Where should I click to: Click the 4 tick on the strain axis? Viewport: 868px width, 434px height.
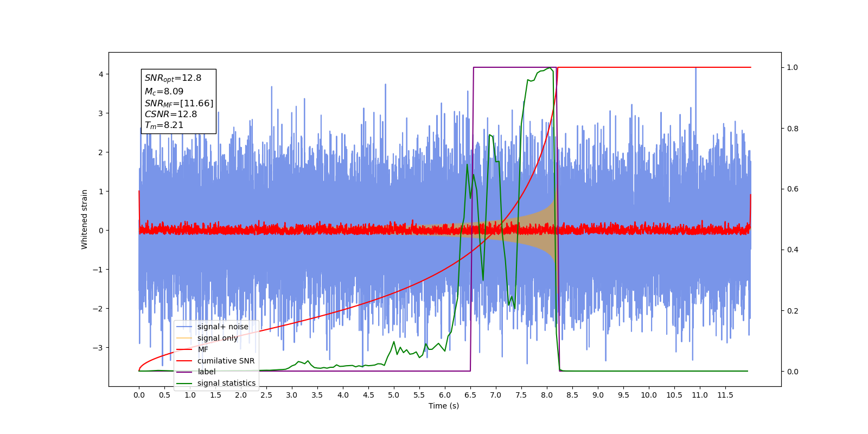pyautogui.click(x=100, y=74)
